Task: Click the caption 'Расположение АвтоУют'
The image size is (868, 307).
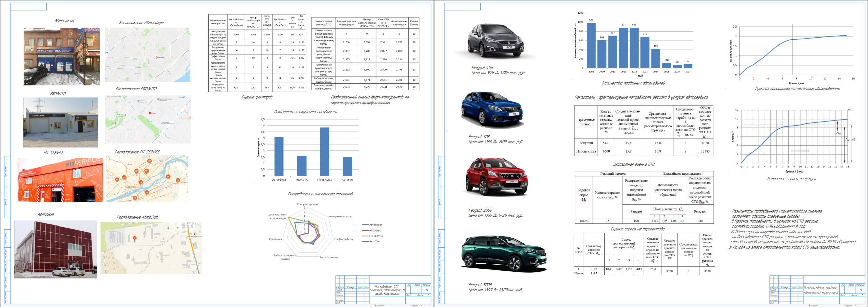Action: coord(138,217)
